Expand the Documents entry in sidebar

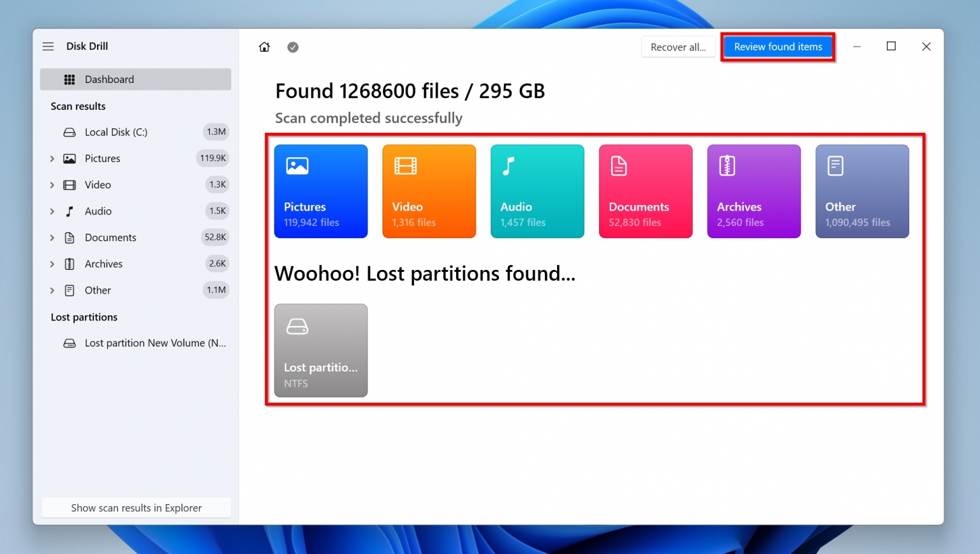(52, 237)
